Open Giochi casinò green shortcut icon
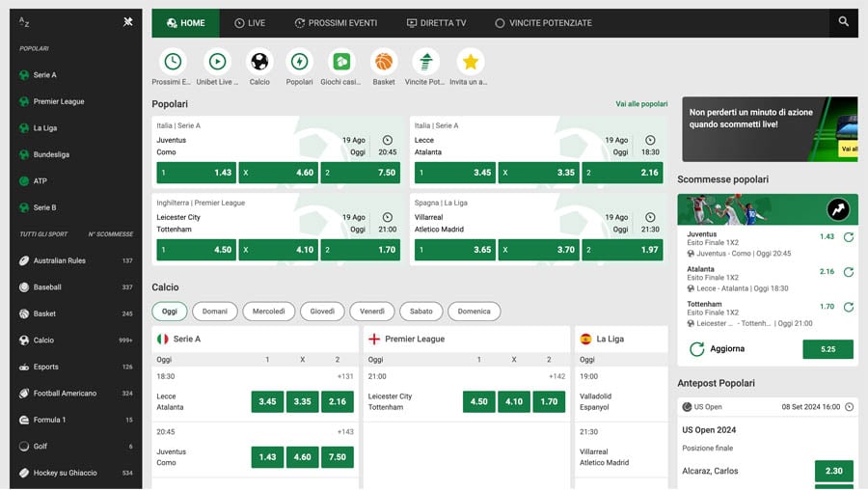 (x=341, y=62)
